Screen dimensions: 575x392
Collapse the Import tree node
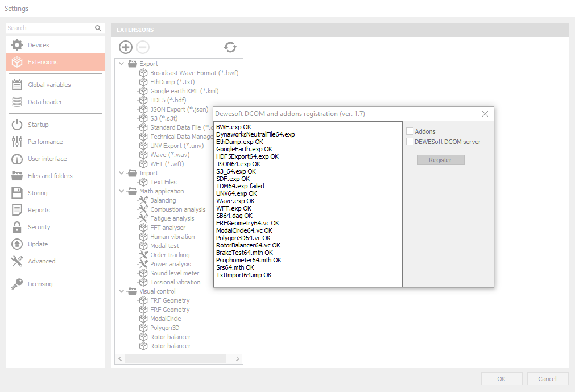click(121, 173)
